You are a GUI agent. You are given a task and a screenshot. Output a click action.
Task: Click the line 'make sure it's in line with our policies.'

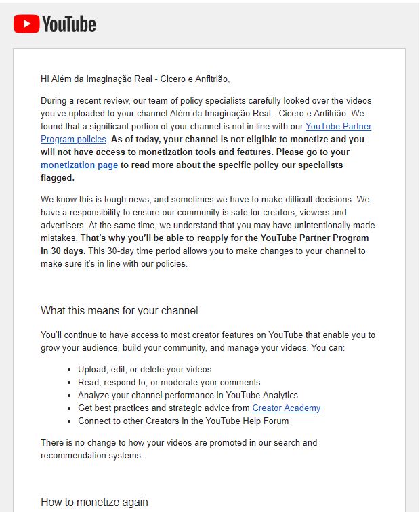point(114,264)
